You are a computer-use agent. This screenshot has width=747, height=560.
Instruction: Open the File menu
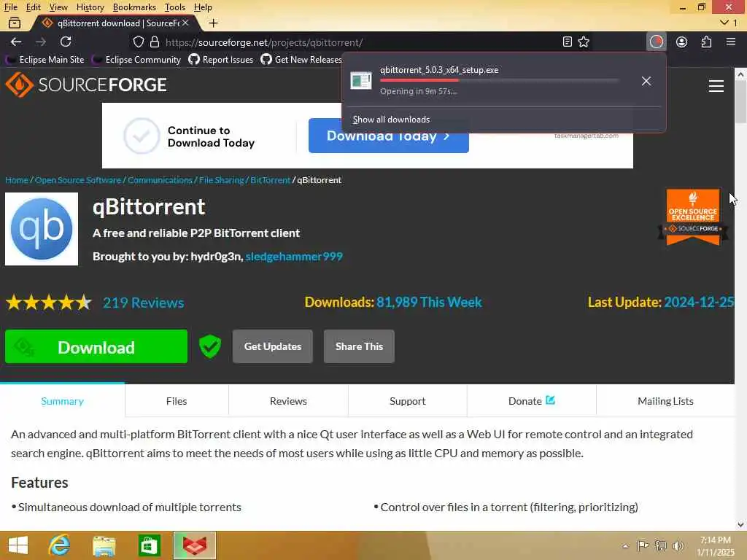(11, 7)
